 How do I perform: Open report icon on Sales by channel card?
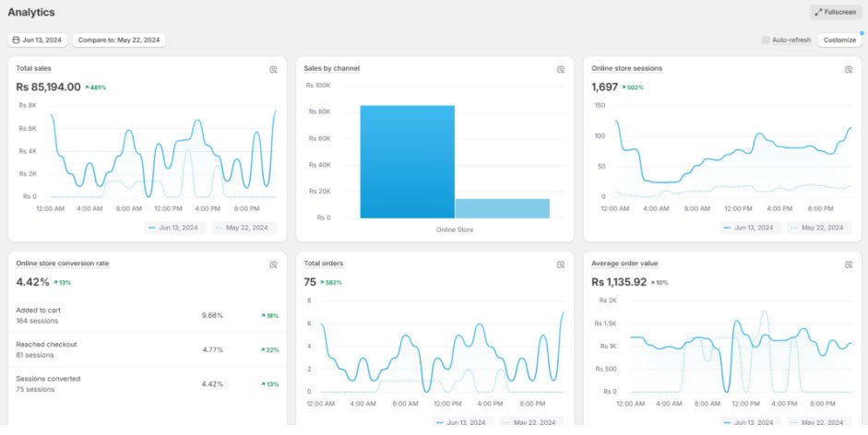pyautogui.click(x=561, y=70)
